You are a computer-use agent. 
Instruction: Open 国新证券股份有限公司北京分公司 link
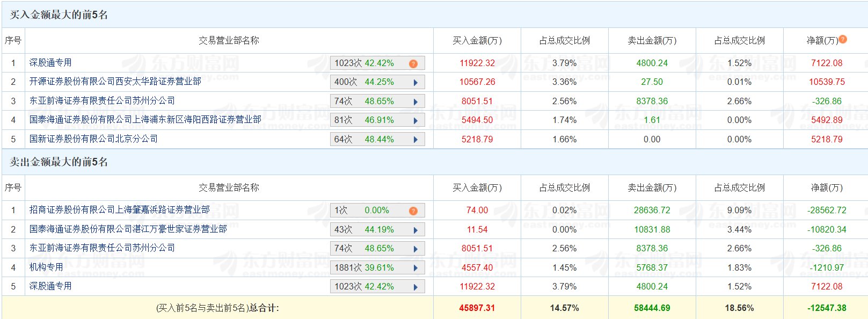pyautogui.click(x=93, y=139)
